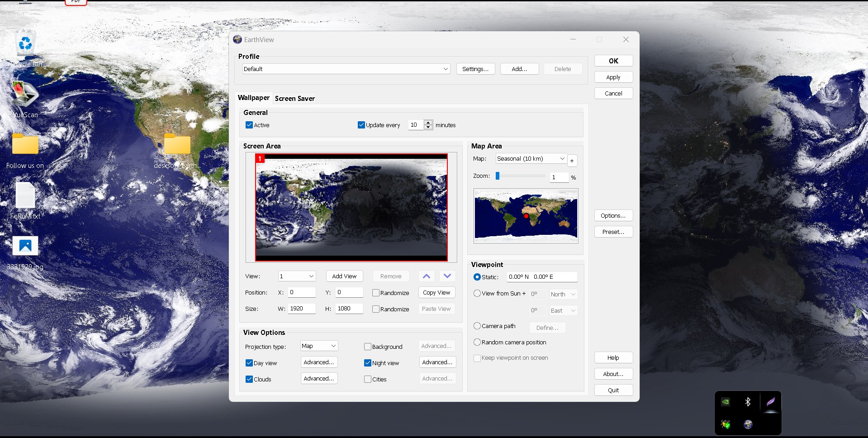Toggle the Night view checkbox

pos(368,363)
